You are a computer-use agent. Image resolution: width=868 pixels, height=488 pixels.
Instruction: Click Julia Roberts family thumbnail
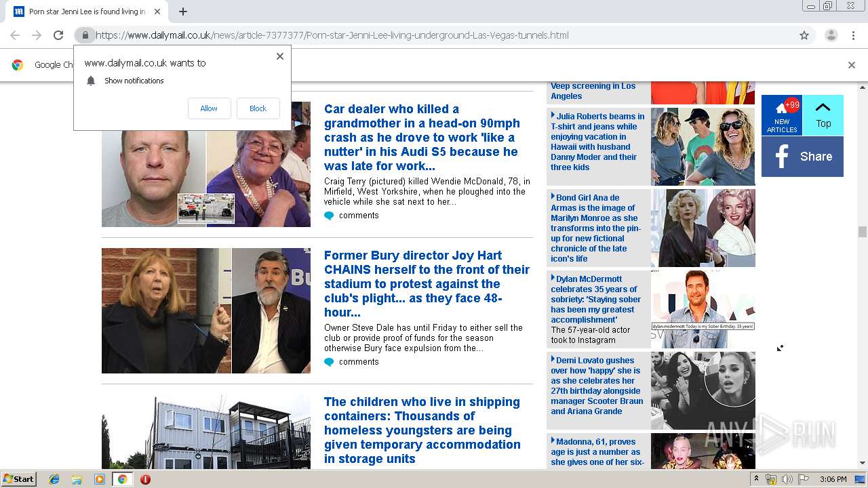[x=703, y=146]
